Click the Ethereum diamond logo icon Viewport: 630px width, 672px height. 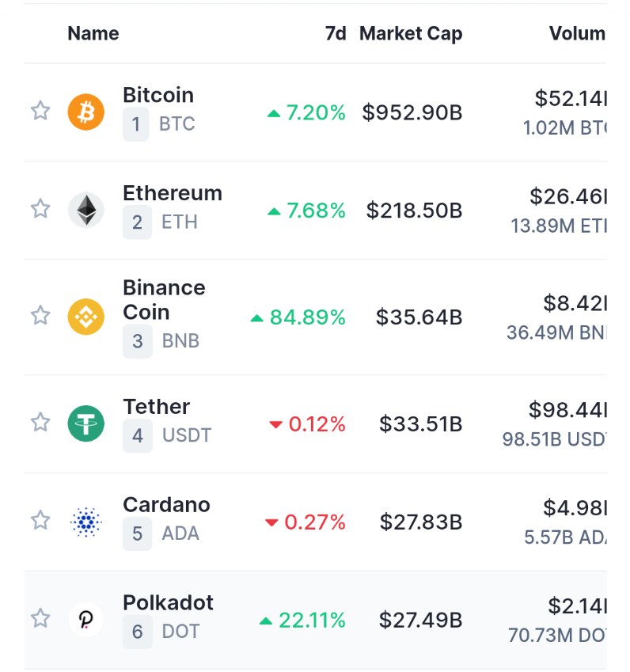point(85,210)
